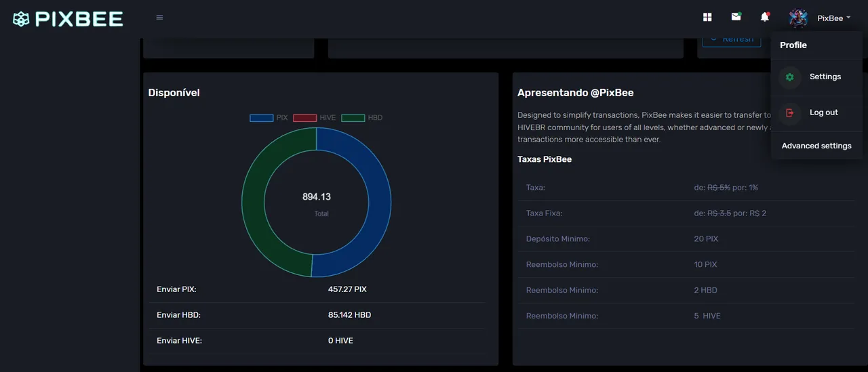868x372 pixels.
Task: Click the Apresentando @PixBee heading
Action: click(576, 93)
